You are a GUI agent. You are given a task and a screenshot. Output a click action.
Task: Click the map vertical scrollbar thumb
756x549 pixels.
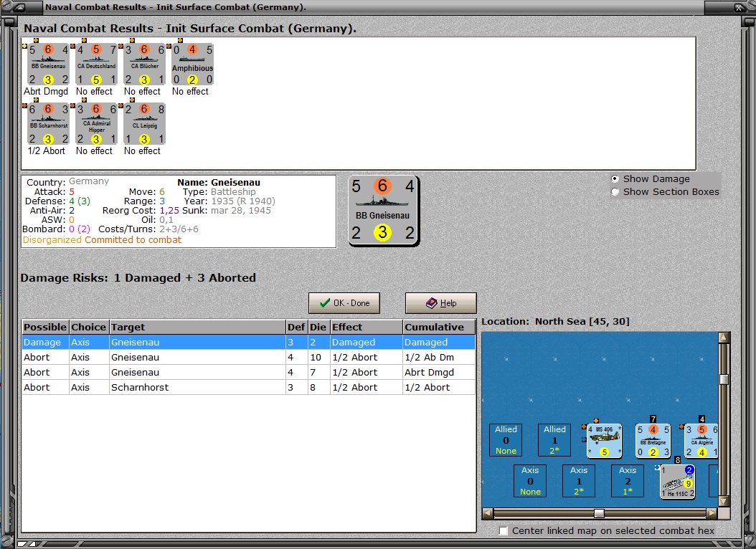(724, 379)
